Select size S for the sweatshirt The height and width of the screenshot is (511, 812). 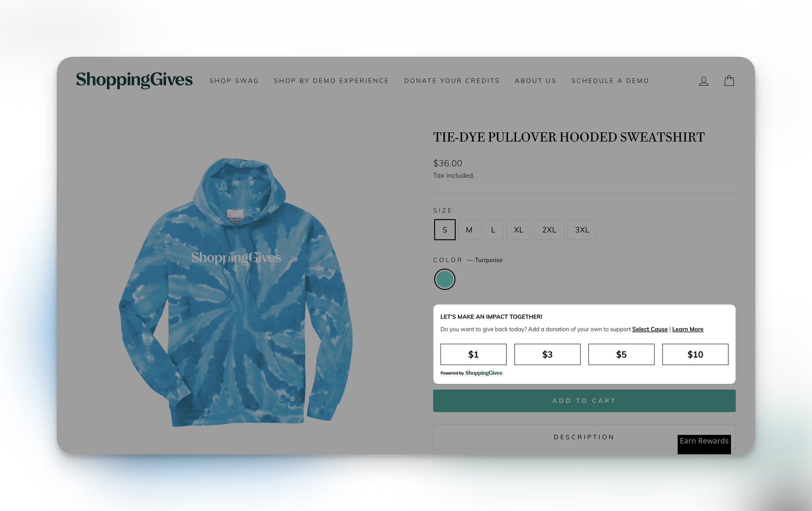point(444,230)
